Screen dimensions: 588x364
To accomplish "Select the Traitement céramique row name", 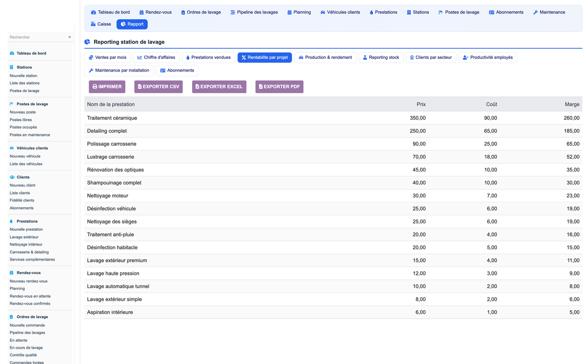I will pyautogui.click(x=112, y=118).
